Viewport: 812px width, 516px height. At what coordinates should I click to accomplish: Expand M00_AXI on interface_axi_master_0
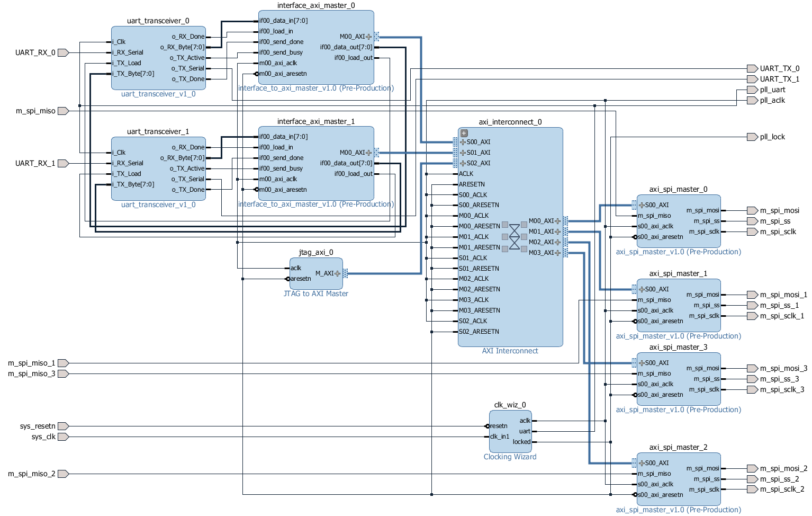[368, 37]
